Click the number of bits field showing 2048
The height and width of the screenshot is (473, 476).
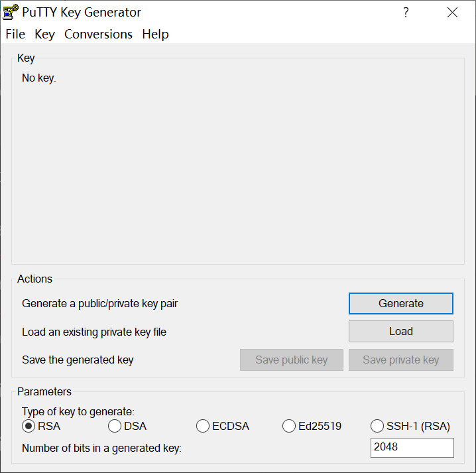click(x=412, y=448)
